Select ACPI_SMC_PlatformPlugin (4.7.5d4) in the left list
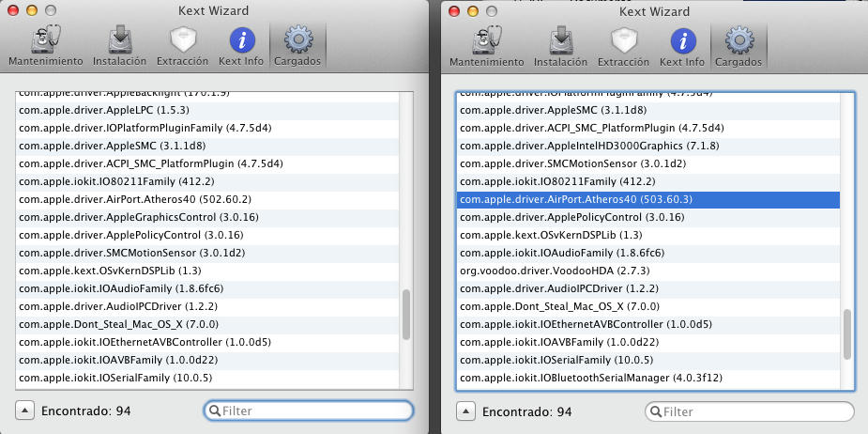Image resolution: width=868 pixels, height=434 pixels. (207, 163)
